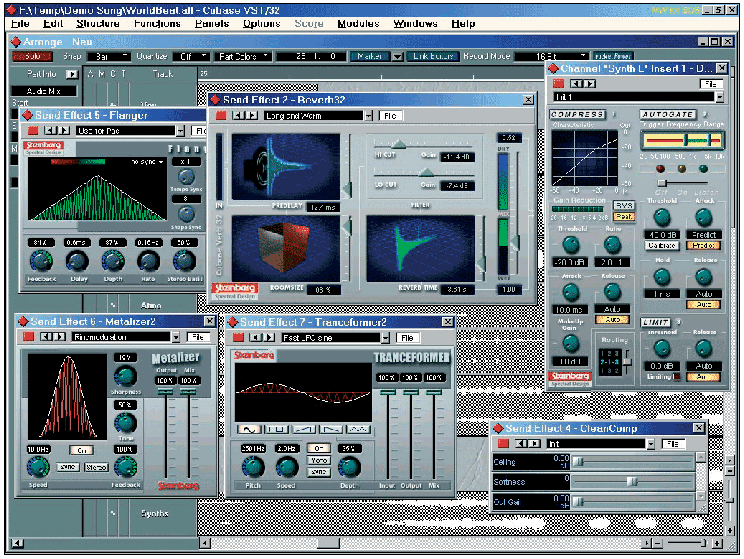Click the Reverb32 Hi Cut slider handle
Screen dimensions: 744x559
pos(399,144)
